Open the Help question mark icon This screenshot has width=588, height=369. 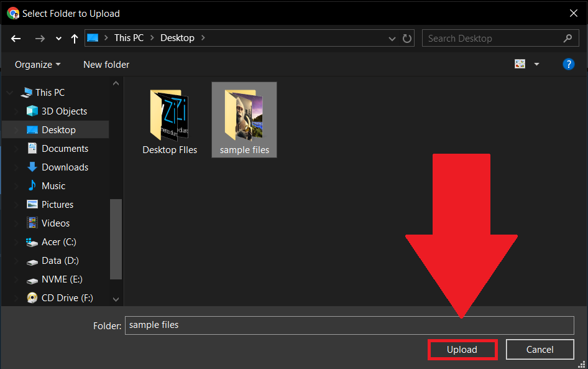tap(569, 63)
